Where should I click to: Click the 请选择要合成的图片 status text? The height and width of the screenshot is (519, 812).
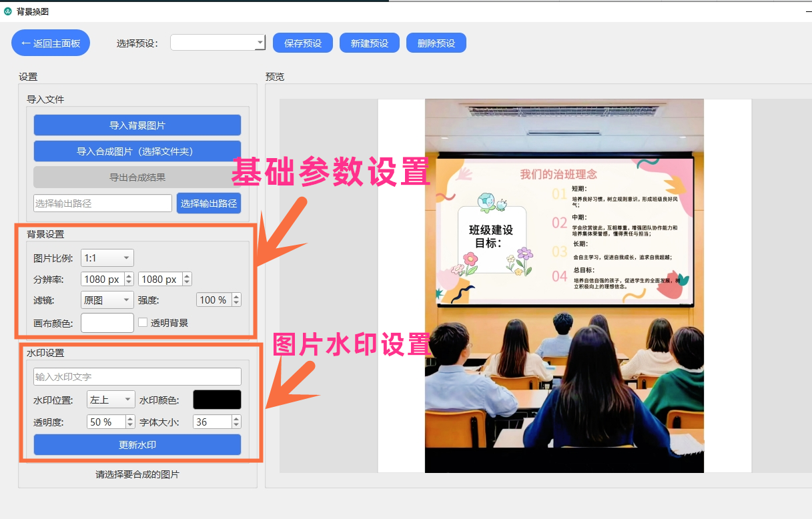[137, 474]
